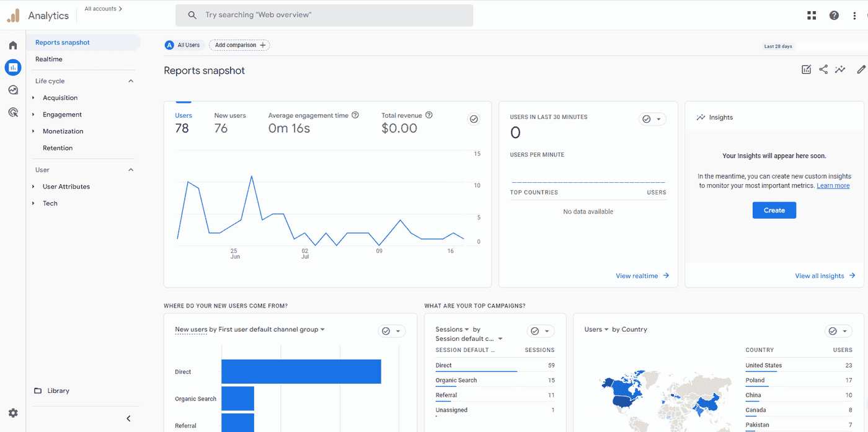Click the All Users segment badge

click(x=184, y=45)
